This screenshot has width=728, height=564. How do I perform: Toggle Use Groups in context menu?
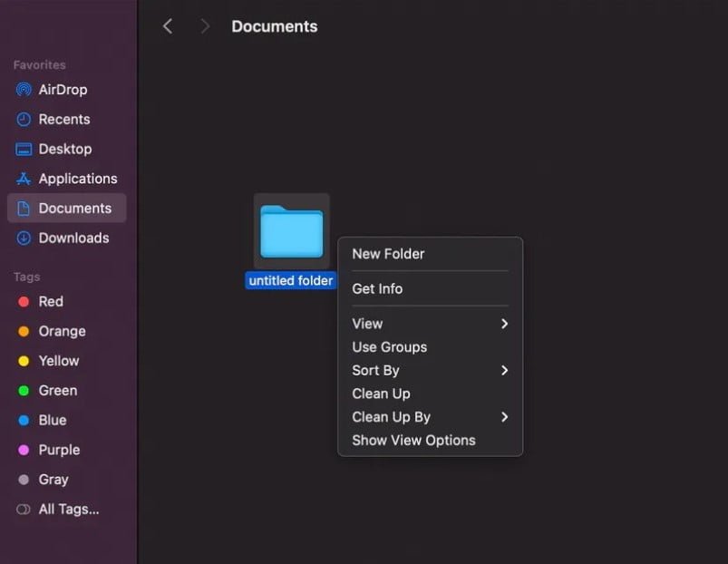pyautogui.click(x=389, y=347)
